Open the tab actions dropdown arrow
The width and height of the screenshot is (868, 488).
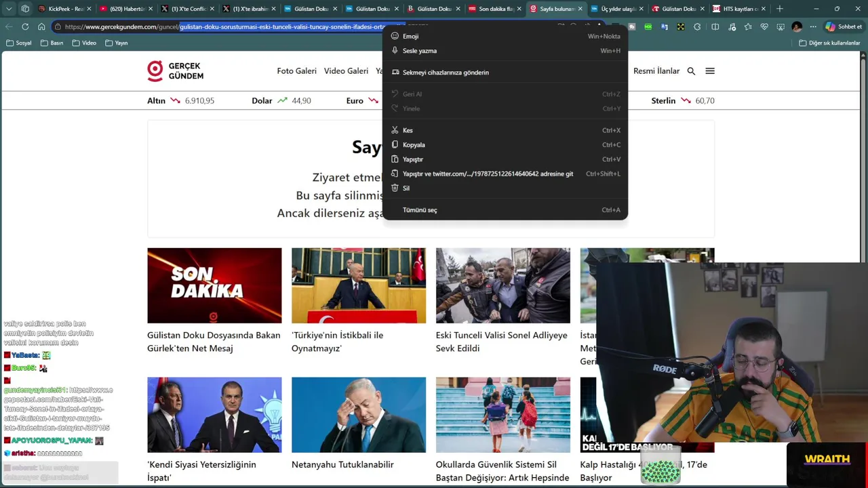click(x=9, y=9)
